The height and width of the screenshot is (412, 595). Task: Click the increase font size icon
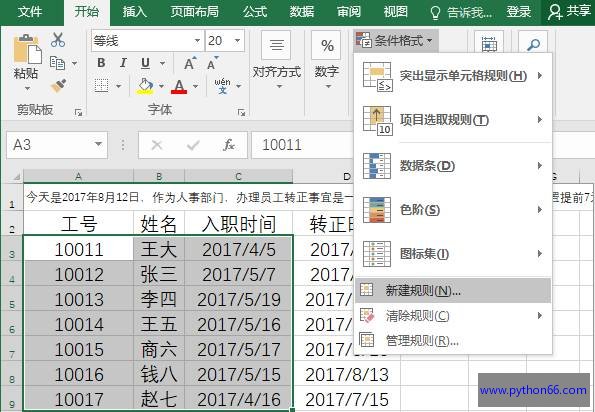[190, 63]
